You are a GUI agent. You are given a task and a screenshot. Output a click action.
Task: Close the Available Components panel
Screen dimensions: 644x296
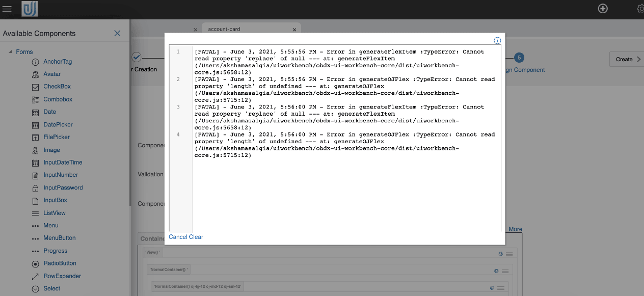[117, 33]
